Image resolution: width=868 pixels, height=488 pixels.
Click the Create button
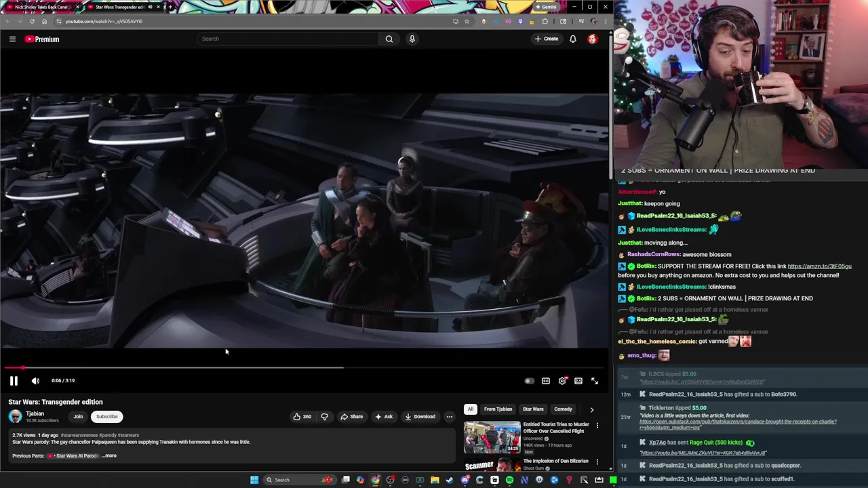(547, 39)
